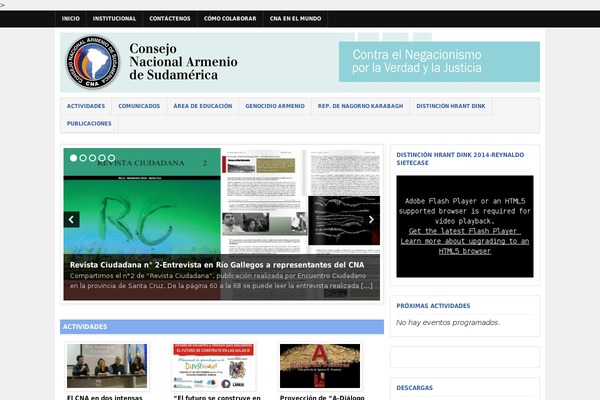Open Revista Ciudadana n° 2 headline
600x400 pixels.
tap(217, 265)
